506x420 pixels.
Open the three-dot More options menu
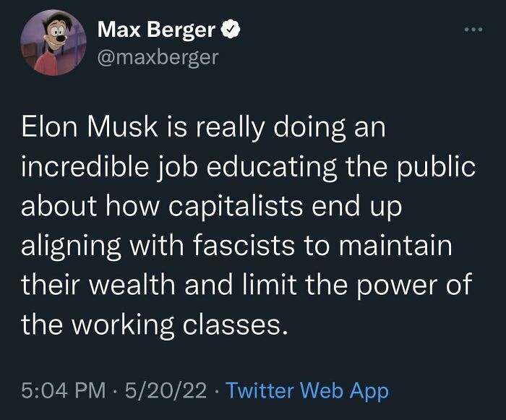(x=472, y=30)
